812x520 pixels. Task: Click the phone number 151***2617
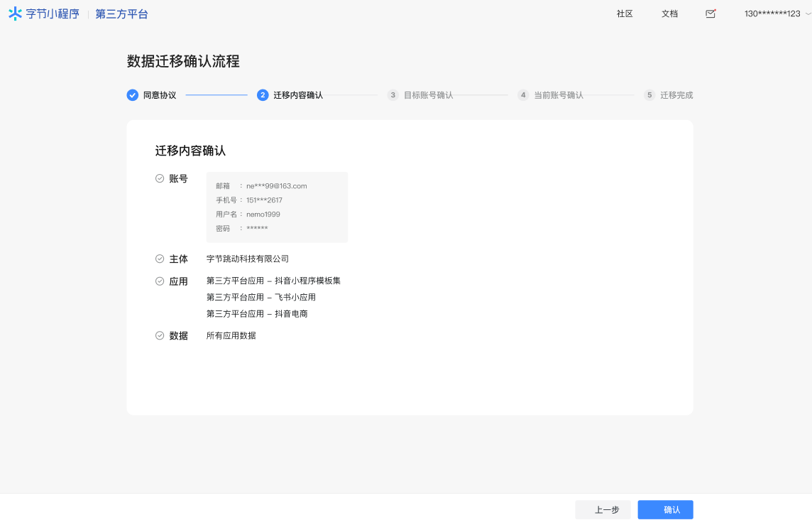pyautogui.click(x=264, y=200)
